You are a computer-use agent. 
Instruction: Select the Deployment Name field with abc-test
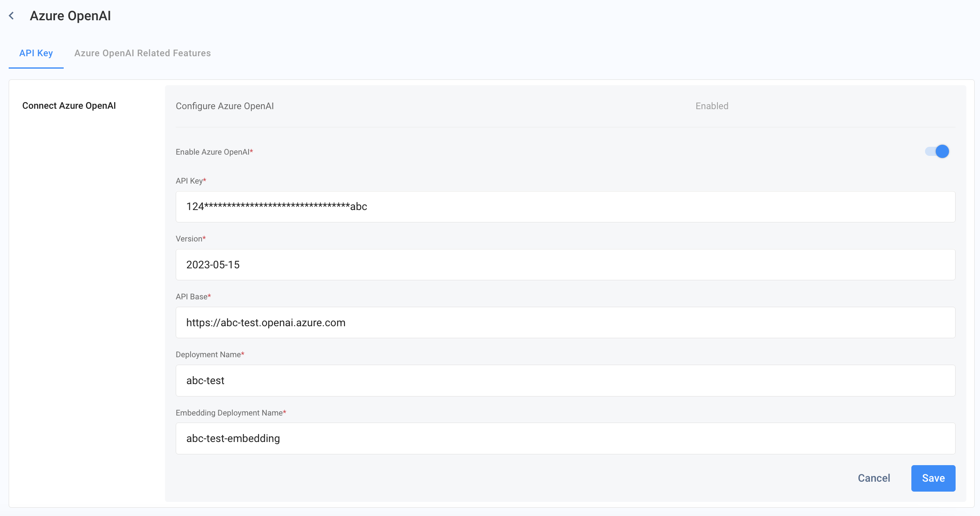click(565, 380)
